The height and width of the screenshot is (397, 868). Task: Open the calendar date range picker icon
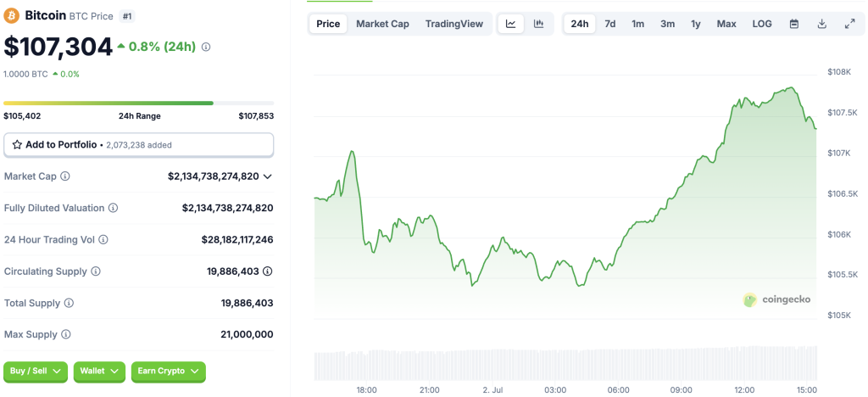[x=793, y=24]
